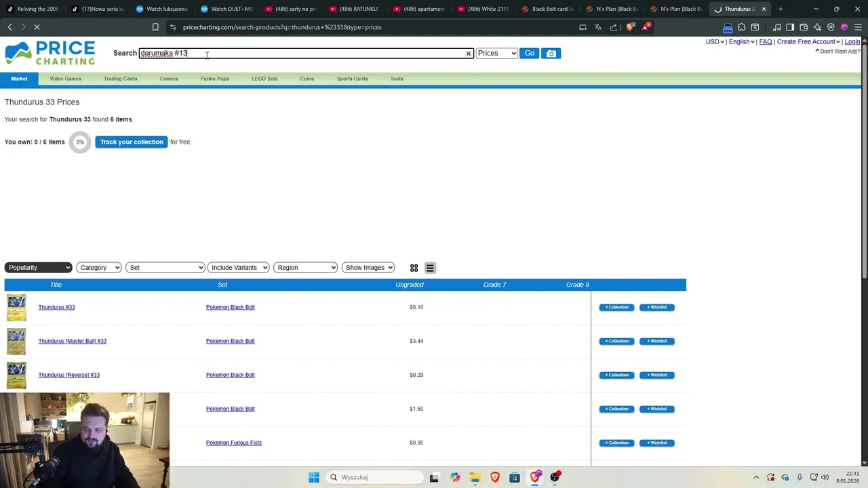
Task: Open the LEGO Sets menu
Action: 264,79
